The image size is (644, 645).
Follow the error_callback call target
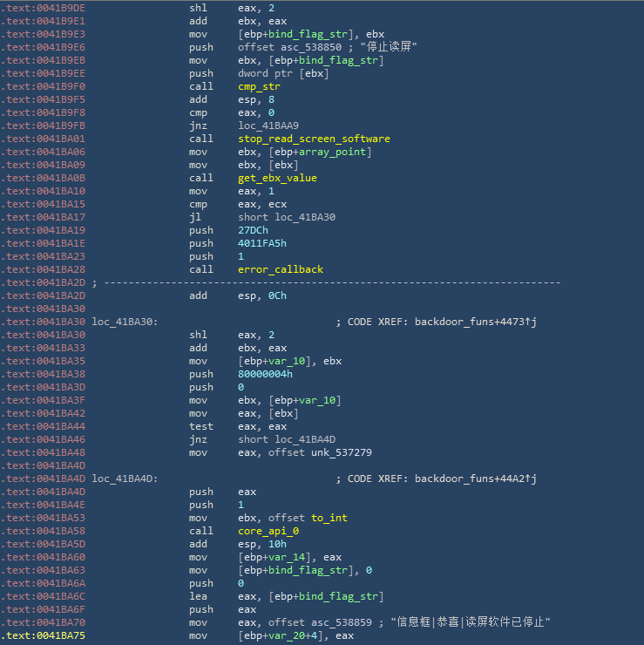pyautogui.click(x=280, y=269)
